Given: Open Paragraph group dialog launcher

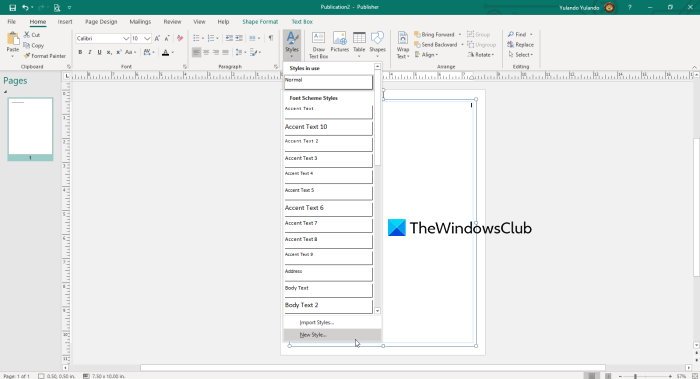Looking at the screenshot, I should pos(276,67).
